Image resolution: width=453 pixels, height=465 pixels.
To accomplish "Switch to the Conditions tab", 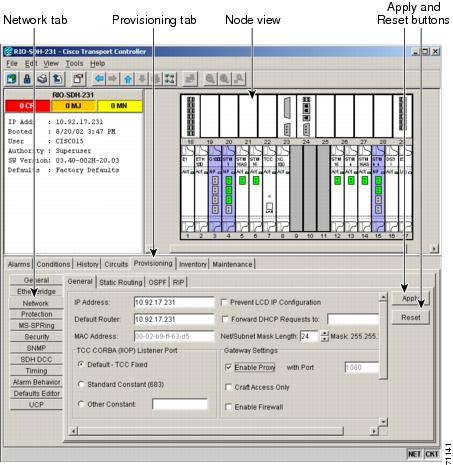I will tap(53, 264).
